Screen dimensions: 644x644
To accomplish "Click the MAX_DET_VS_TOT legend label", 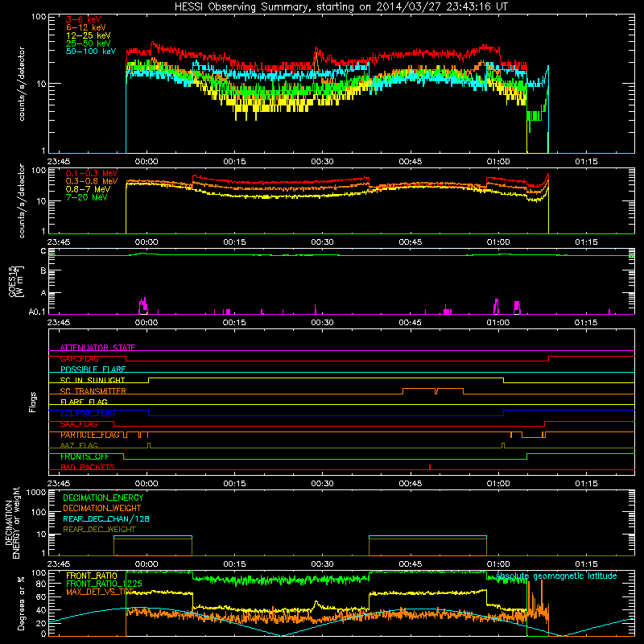I will click(x=100, y=592).
